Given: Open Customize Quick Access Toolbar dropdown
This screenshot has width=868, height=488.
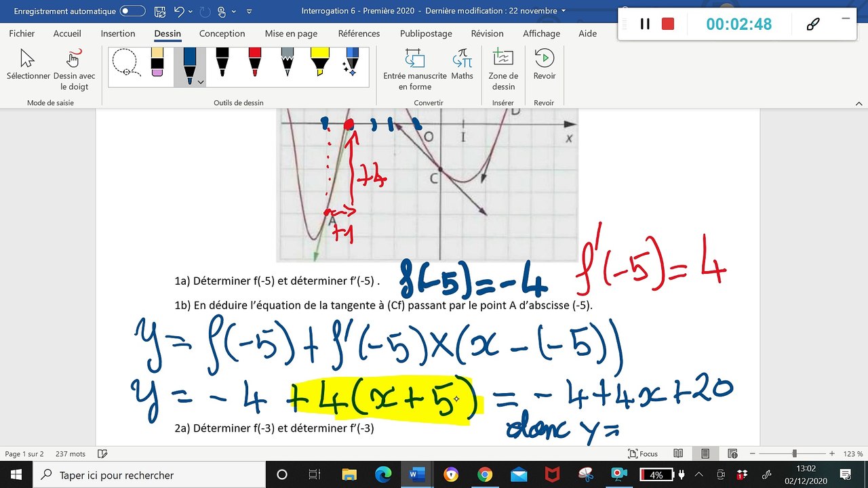Looking at the screenshot, I should [x=249, y=12].
